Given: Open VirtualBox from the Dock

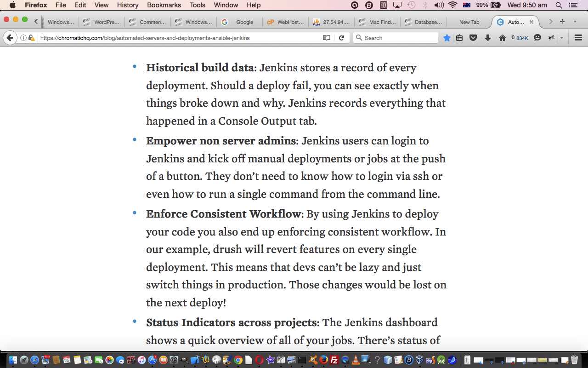Looking at the screenshot, I should tap(419, 360).
